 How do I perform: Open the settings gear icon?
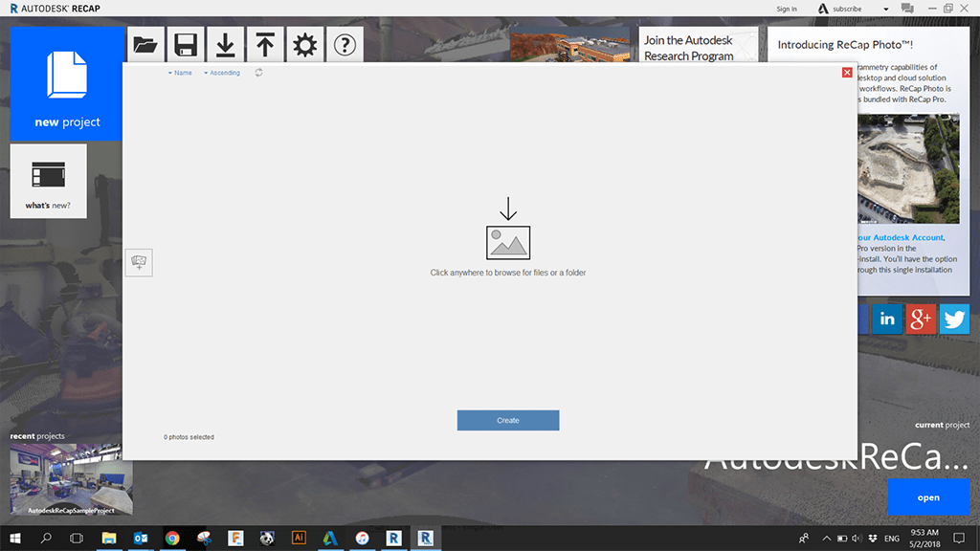(305, 45)
